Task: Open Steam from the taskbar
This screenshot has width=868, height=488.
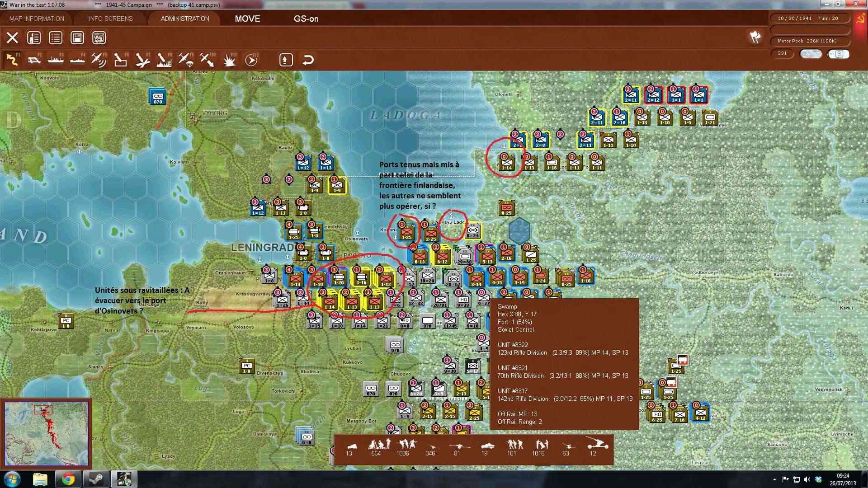Action: (x=96, y=479)
